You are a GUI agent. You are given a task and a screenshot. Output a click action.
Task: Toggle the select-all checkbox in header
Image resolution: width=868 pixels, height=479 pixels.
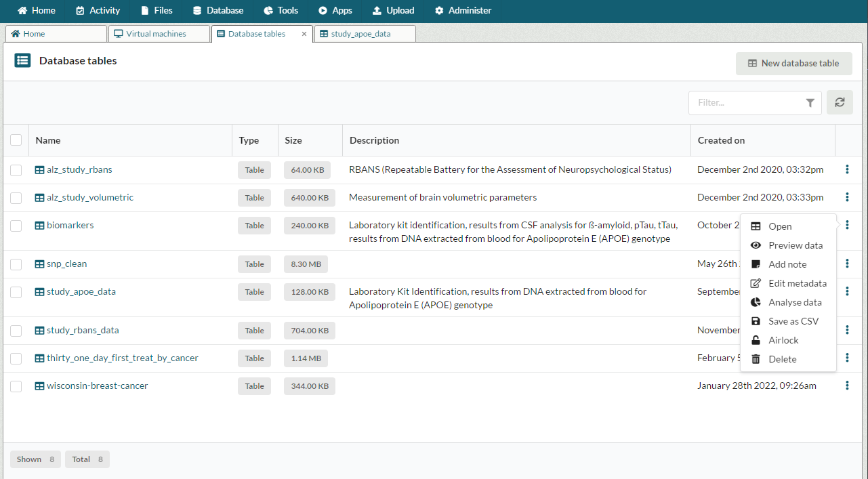coord(16,140)
